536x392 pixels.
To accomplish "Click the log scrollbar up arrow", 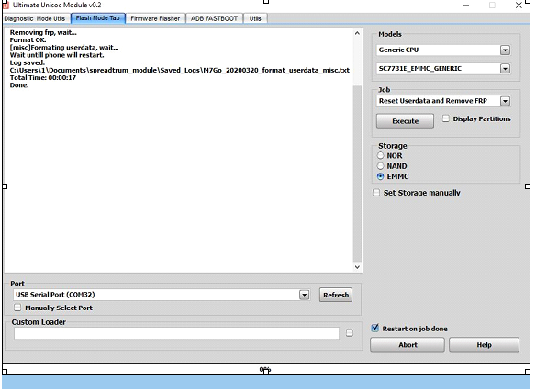I will (357, 33).
